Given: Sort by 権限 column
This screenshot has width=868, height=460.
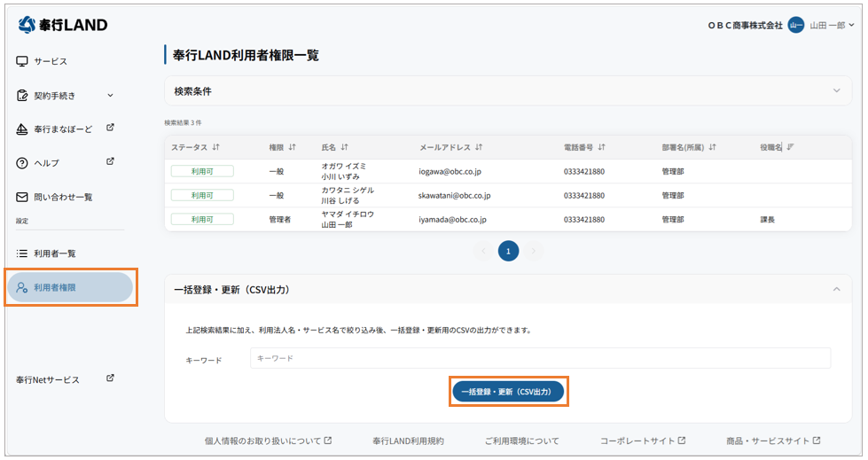Looking at the screenshot, I should (293, 147).
